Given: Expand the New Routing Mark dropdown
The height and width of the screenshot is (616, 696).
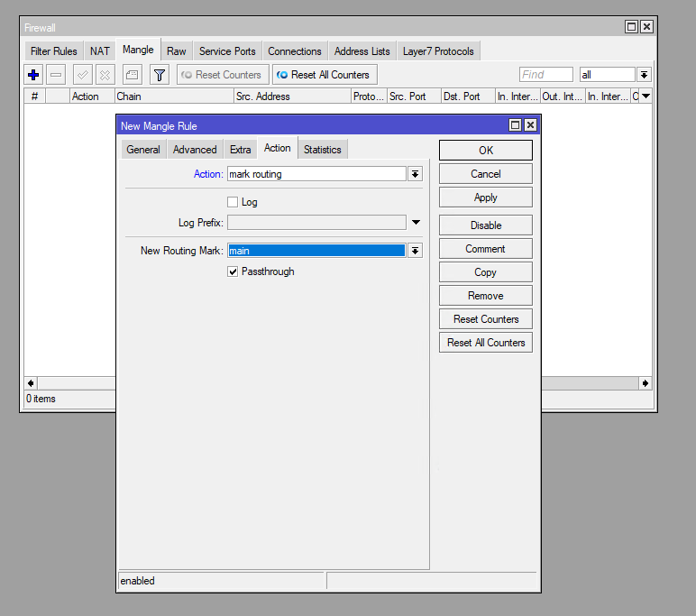Looking at the screenshot, I should click(415, 251).
